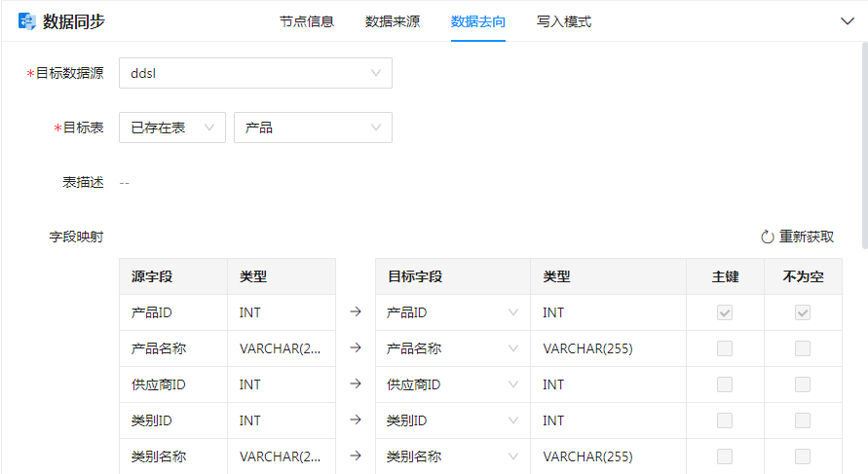Enable 不为空 checkbox for 类别ID
Image resolution: width=868 pixels, height=474 pixels.
point(803,420)
